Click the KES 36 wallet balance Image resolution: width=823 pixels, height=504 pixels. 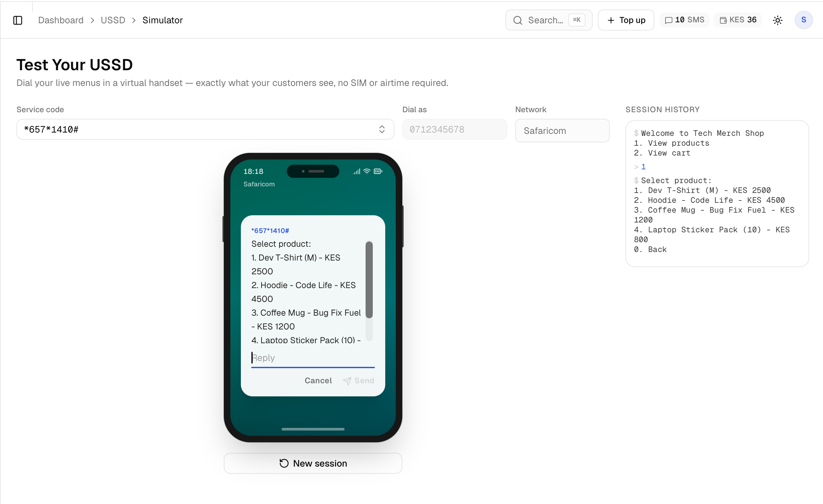coord(738,20)
